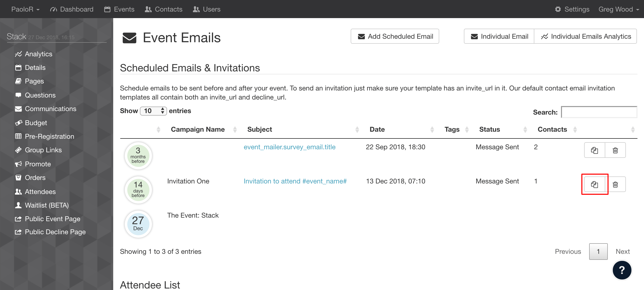Image resolution: width=644 pixels, height=290 pixels.
Task: Select the Promote megaphone icon
Action: [x=19, y=164]
